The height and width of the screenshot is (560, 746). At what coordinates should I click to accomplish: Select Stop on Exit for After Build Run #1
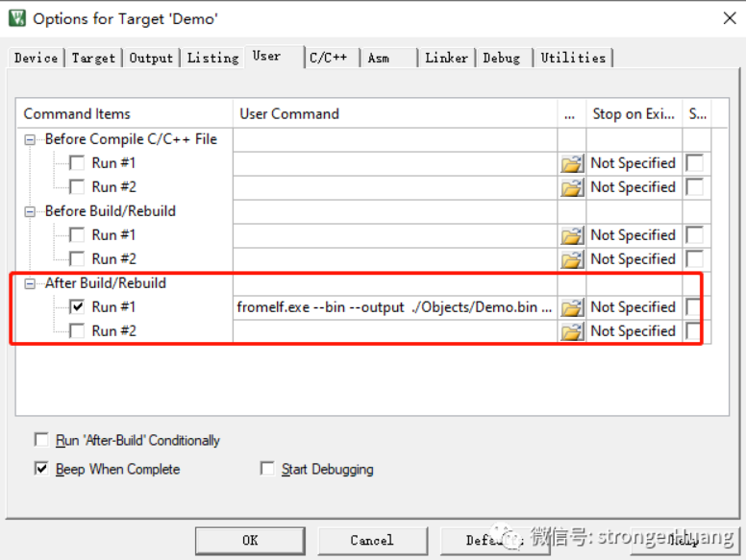634,307
